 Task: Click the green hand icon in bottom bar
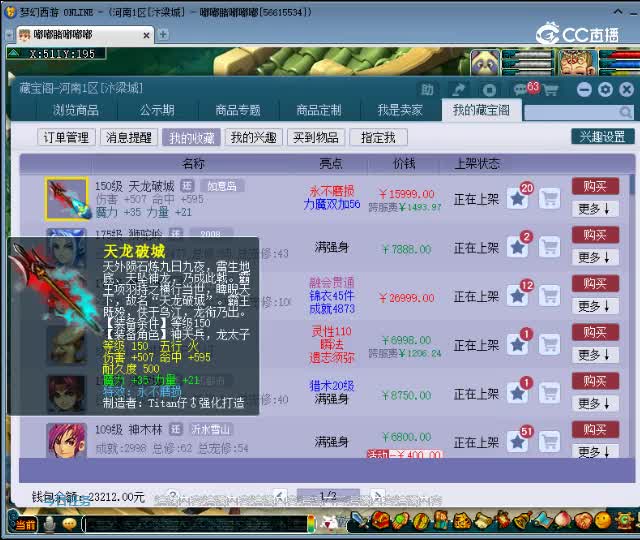coord(401,521)
